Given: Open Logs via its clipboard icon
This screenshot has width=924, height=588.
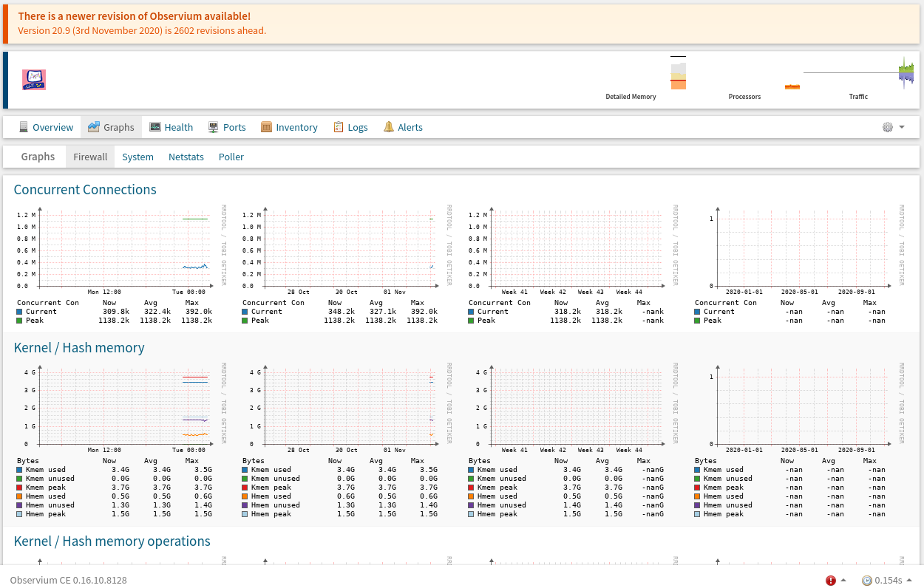Looking at the screenshot, I should [x=339, y=127].
